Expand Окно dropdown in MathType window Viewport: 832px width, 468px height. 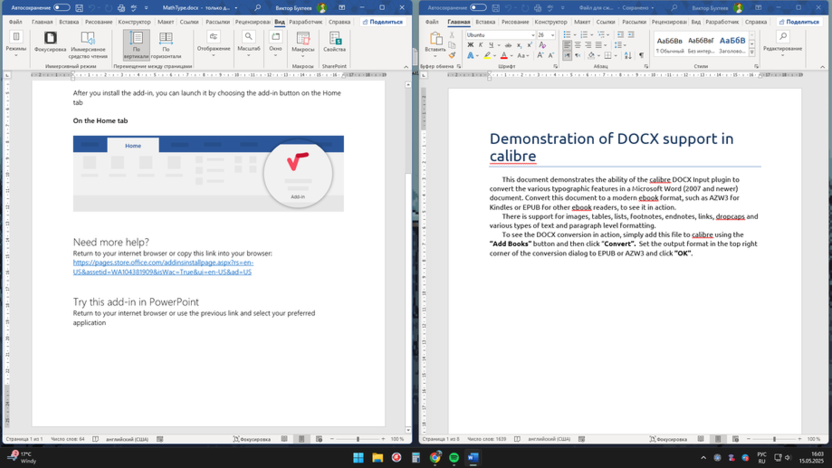[275, 44]
